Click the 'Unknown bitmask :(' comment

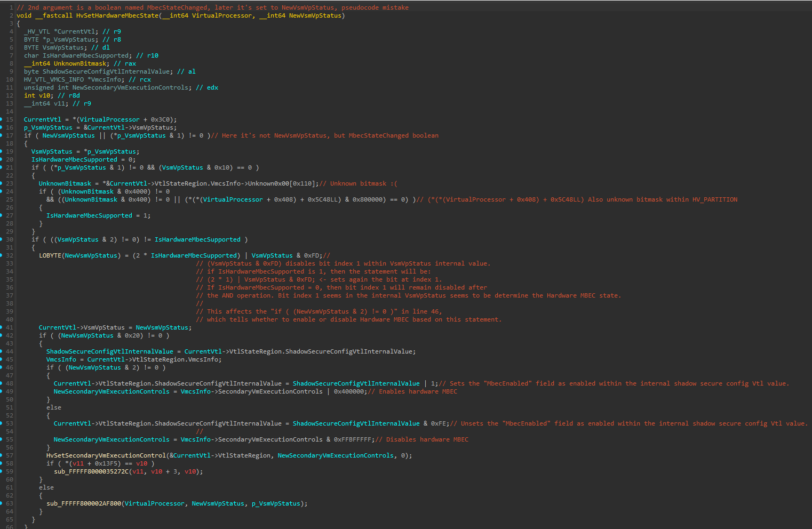[x=358, y=183]
